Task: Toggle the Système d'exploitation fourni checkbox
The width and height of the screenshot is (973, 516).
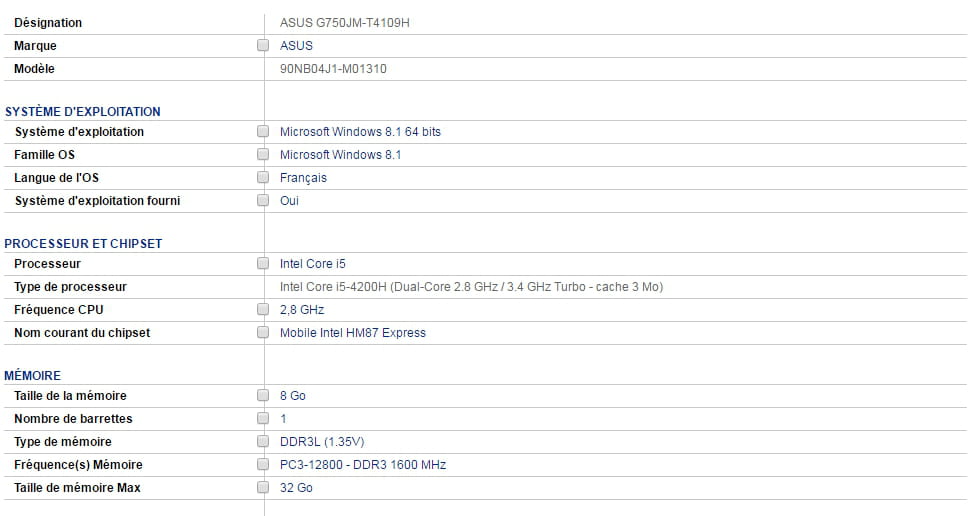Action: [263, 201]
